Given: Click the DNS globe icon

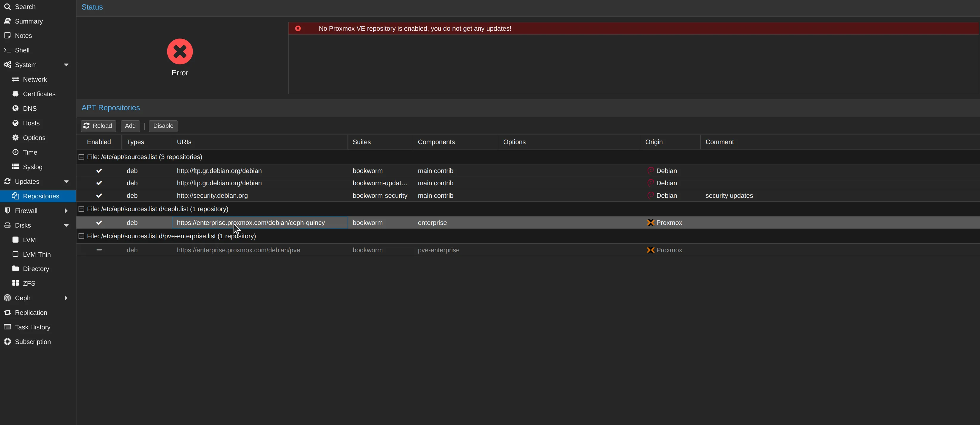Looking at the screenshot, I should click(x=15, y=108).
